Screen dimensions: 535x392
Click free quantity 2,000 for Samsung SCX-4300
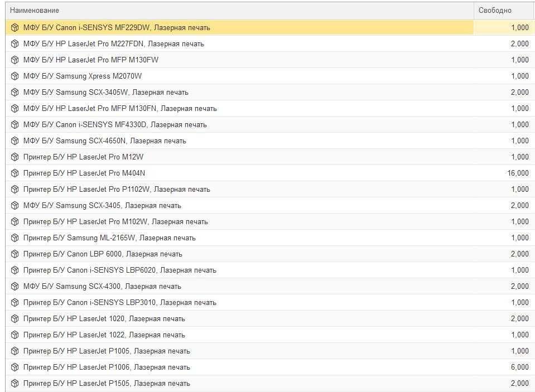(519, 286)
